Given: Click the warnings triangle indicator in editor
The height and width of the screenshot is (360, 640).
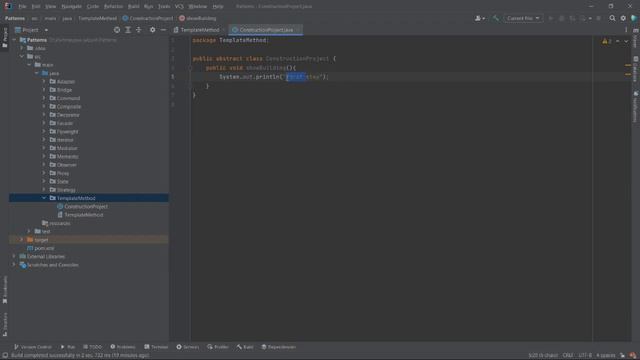Looking at the screenshot, I should (x=607, y=41).
